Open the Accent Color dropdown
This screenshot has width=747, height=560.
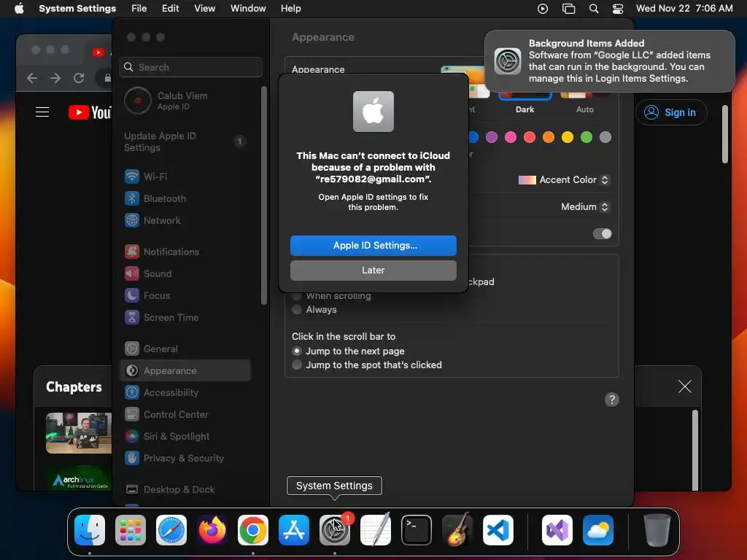[x=564, y=180]
